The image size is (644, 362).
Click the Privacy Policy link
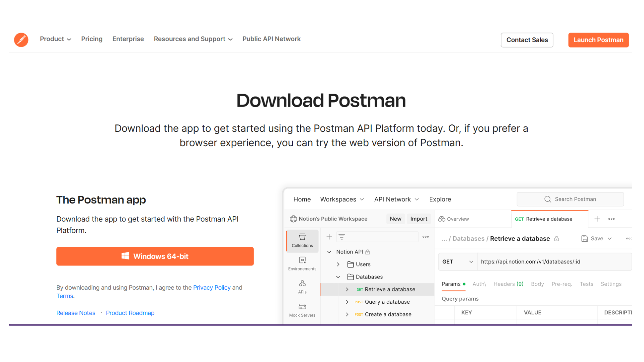point(212,287)
